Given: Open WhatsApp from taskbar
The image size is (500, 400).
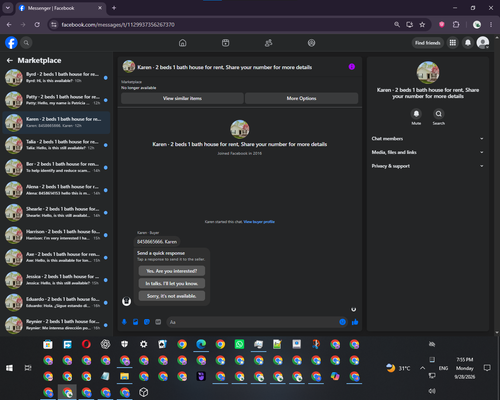Looking at the screenshot, I should tap(239, 344).
